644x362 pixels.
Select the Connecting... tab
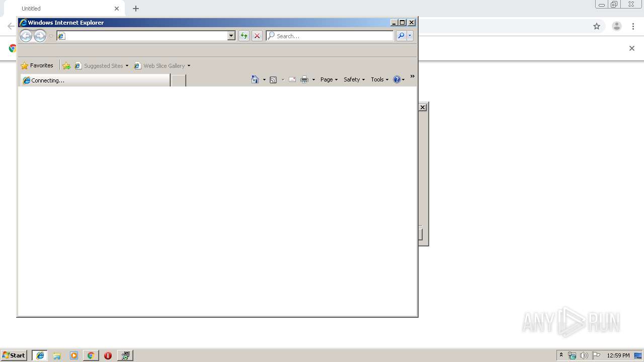[95, 80]
